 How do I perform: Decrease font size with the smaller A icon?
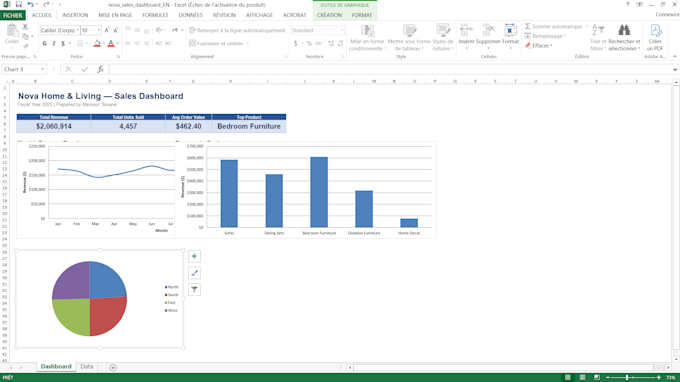click(x=115, y=30)
